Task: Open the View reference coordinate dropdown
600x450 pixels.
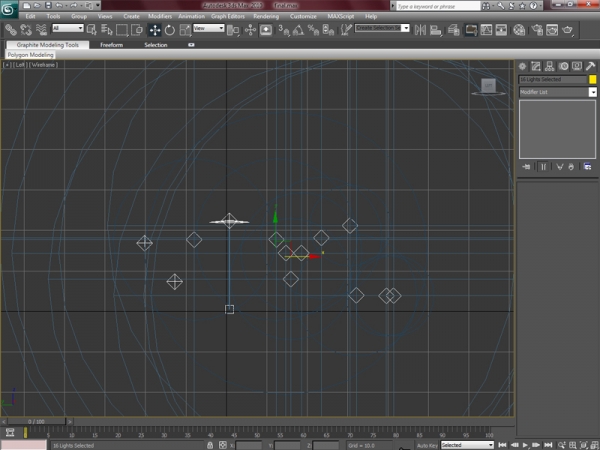Action: (x=209, y=28)
